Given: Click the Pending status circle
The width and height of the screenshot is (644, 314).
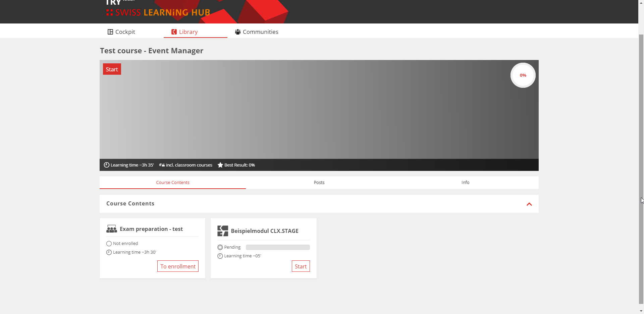Looking at the screenshot, I should coord(220,247).
